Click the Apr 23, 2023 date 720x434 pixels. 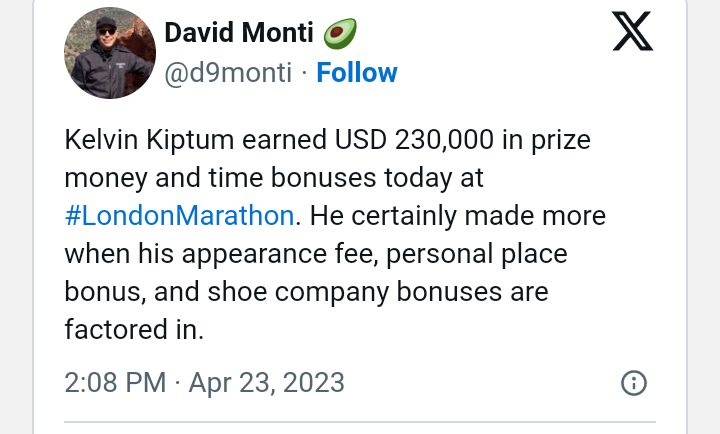pos(266,382)
